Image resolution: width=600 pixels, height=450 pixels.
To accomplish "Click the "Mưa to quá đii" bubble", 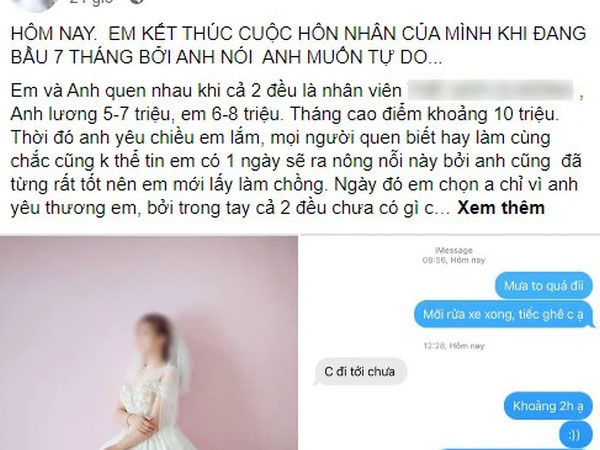I will click(x=543, y=285).
